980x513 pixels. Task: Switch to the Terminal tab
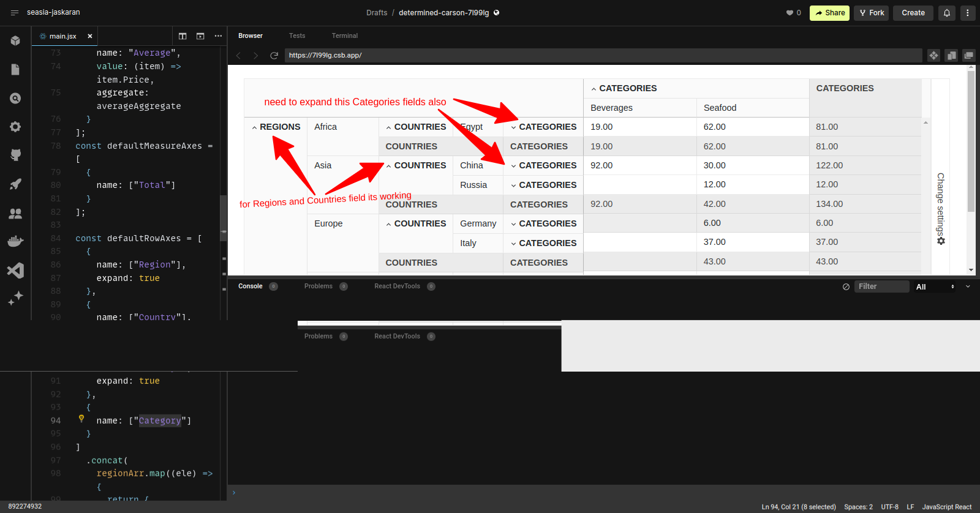tap(344, 36)
